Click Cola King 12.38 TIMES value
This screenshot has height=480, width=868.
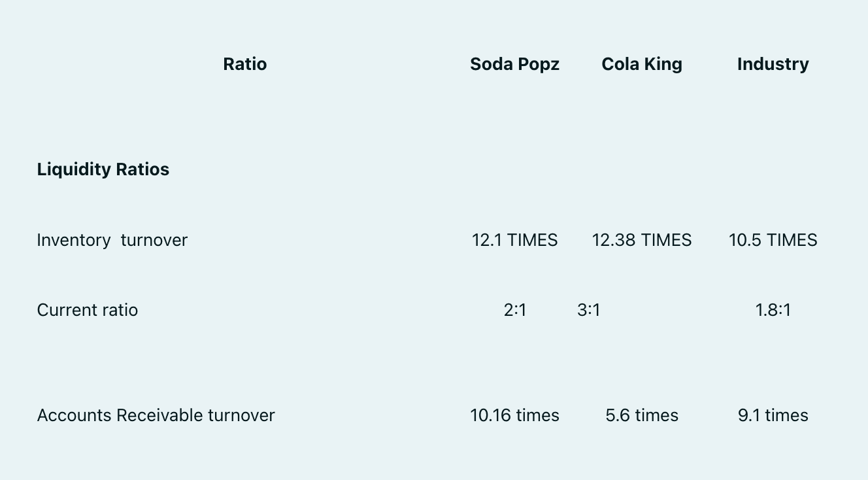pos(642,240)
